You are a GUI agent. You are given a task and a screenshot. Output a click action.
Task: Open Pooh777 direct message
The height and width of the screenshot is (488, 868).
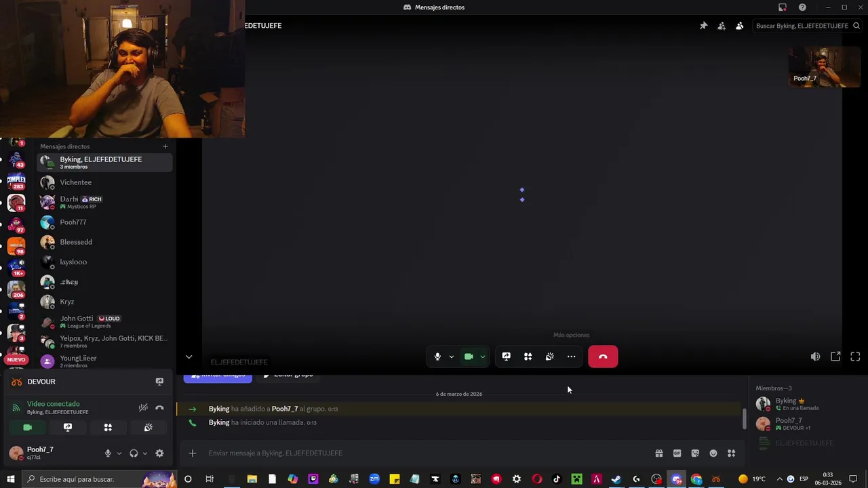104,222
